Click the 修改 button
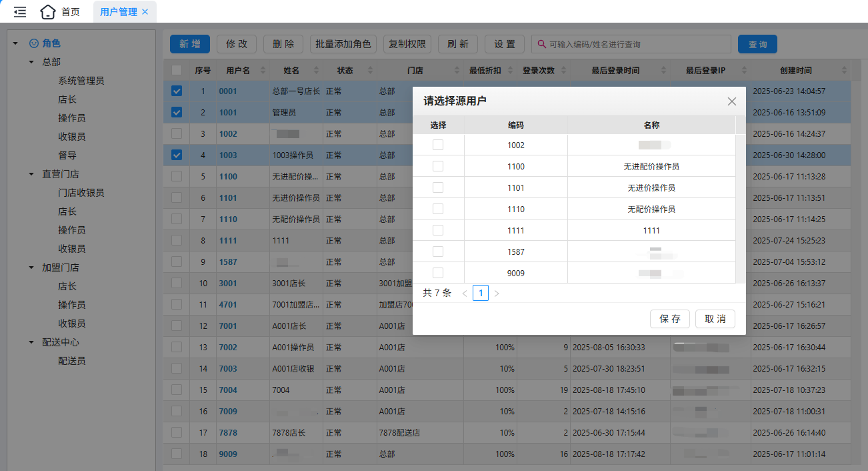Image resolution: width=868 pixels, height=471 pixels. (x=237, y=44)
